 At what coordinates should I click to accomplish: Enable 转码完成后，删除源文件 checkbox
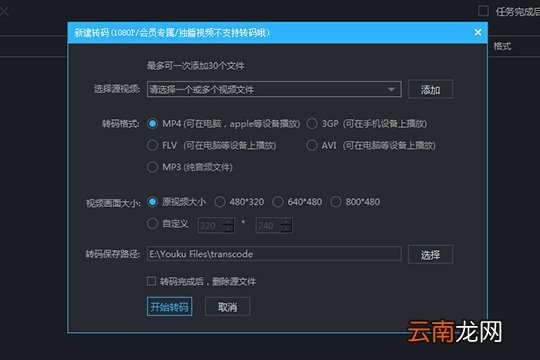152,281
